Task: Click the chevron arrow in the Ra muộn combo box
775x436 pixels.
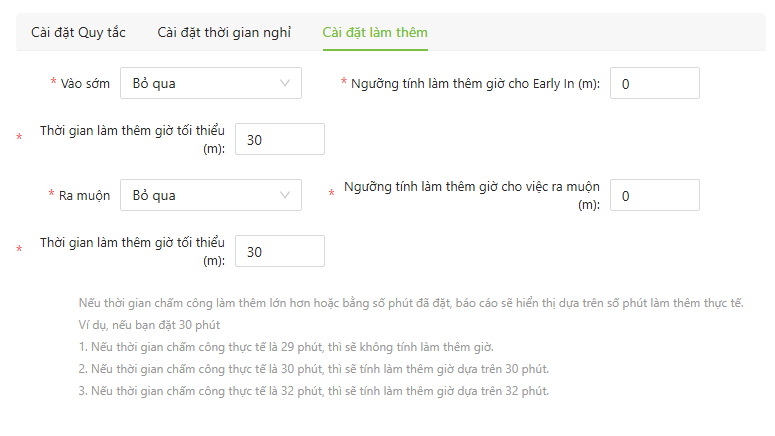Action: pos(286,195)
